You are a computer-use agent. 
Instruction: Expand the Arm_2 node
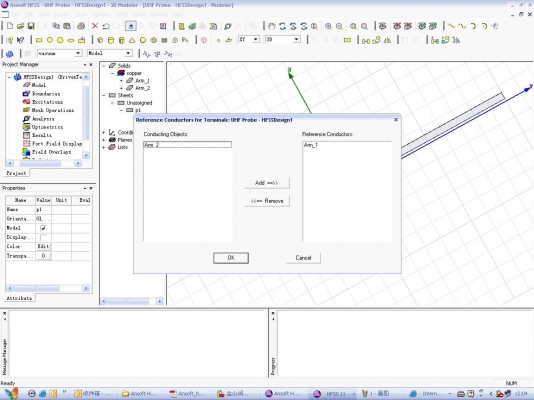pyautogui.click(x=121, y=88)
